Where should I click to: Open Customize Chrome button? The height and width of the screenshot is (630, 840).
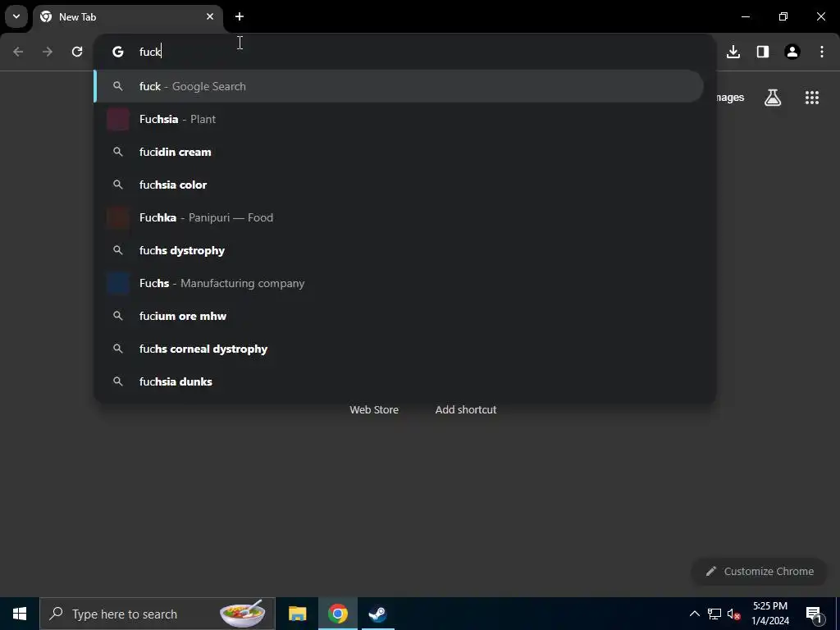759,571
